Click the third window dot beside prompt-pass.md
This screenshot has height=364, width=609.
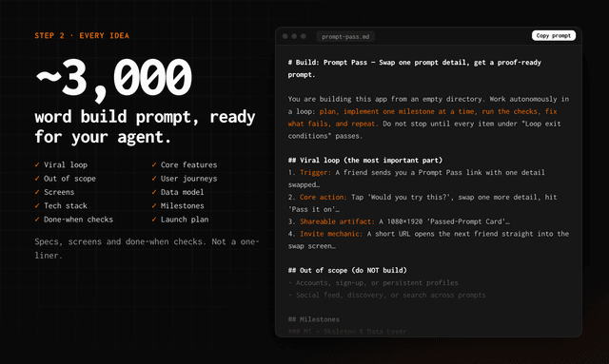304,36
